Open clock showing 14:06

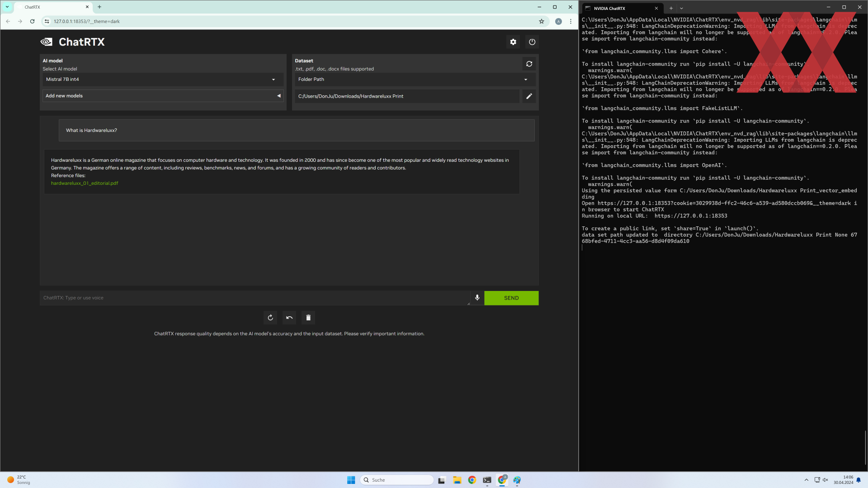[844, 480]
